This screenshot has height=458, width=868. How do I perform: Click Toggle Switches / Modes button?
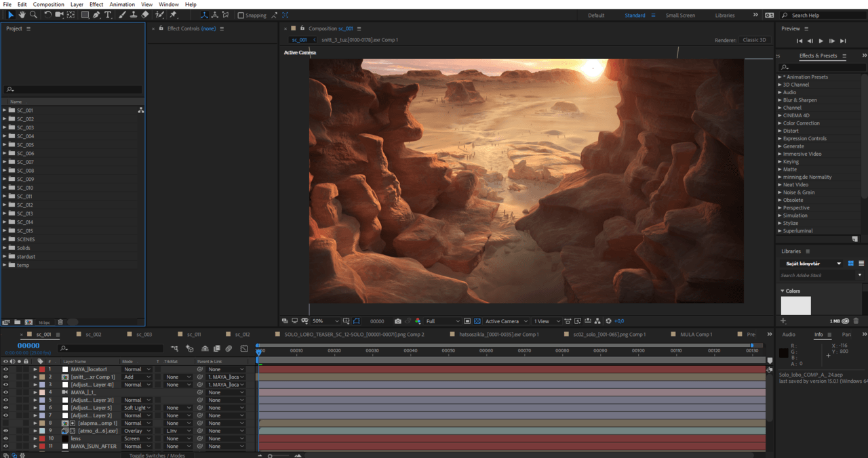pos(157,455)
